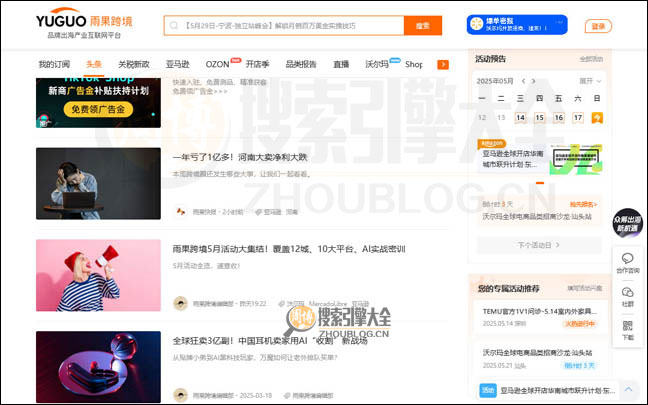Screen dimensions: 648x405
Task: Click Amazon badge on event card
Action: coord(491,143)
